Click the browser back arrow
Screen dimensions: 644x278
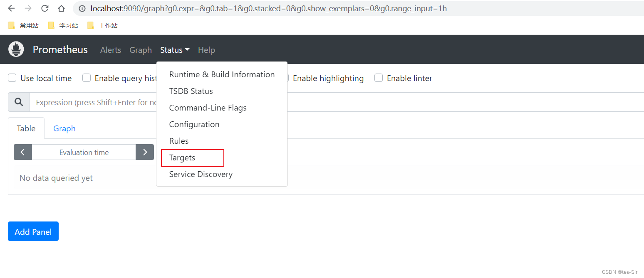tap(12, 8)
